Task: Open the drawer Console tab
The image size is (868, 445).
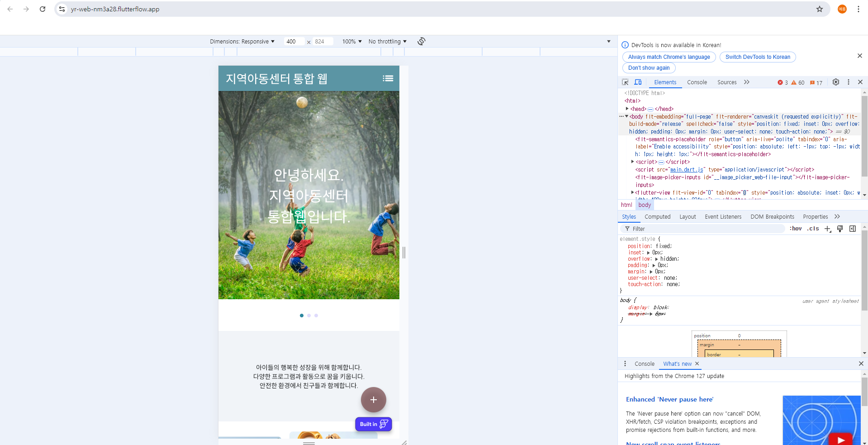Action: pos(644,364)
